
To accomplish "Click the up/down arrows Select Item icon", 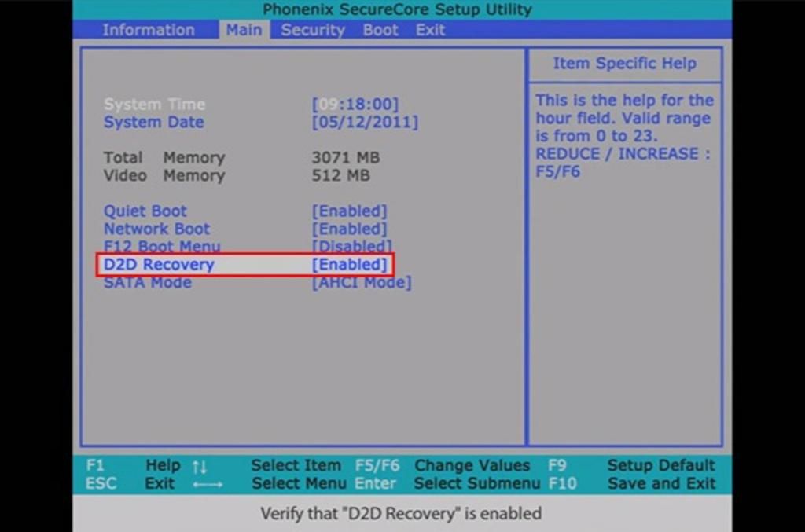I will point(200,467).
